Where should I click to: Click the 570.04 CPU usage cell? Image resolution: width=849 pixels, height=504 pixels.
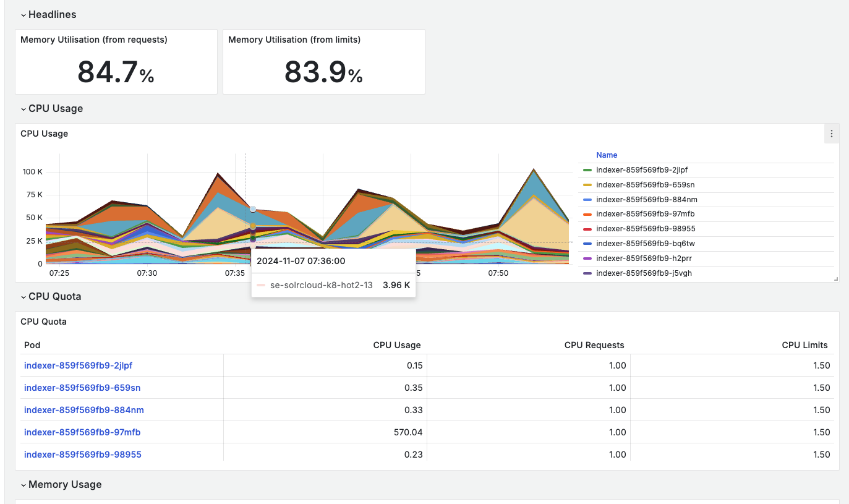[x=408, y=432]
